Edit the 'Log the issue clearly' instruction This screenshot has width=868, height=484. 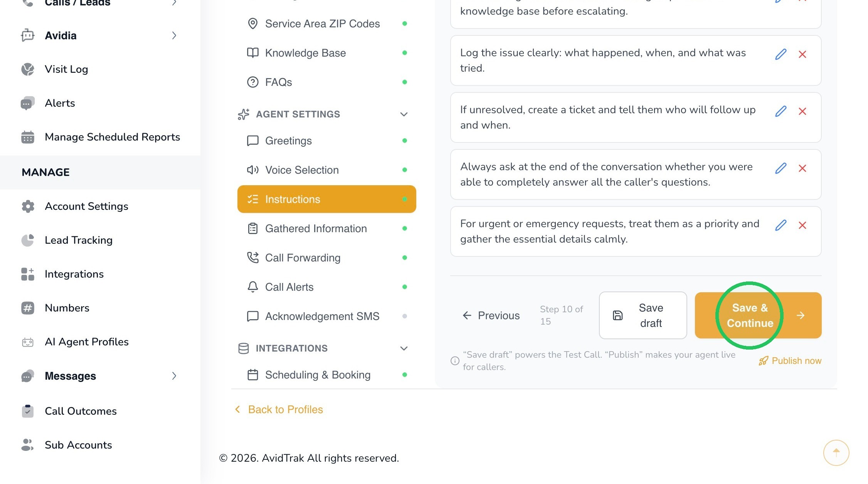[781, 54]
